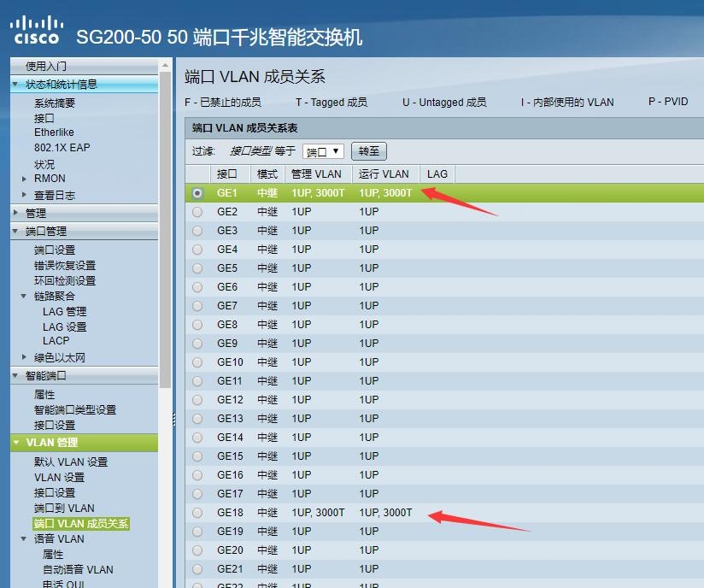Open 智能端口类型设置 page
Viewport: 704px width, 588px height.
[x=75, y=409]
